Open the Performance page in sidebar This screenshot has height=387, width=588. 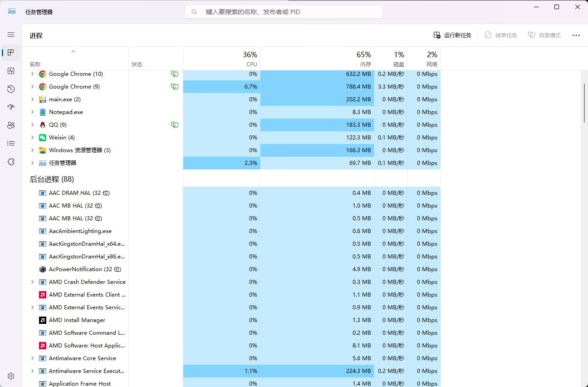click(11, 71)
